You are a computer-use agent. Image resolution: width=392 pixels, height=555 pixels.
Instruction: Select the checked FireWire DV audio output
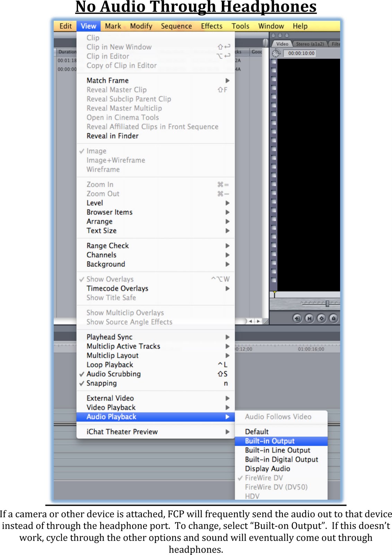click(281, 478)
